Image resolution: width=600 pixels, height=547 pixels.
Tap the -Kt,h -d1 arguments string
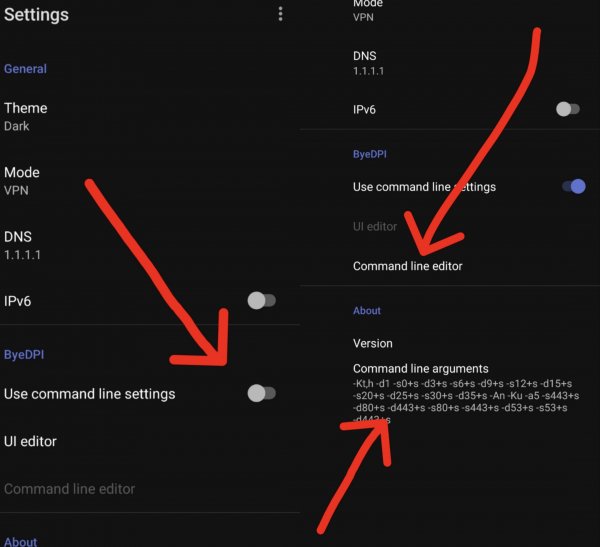click(x=466, y=402)
